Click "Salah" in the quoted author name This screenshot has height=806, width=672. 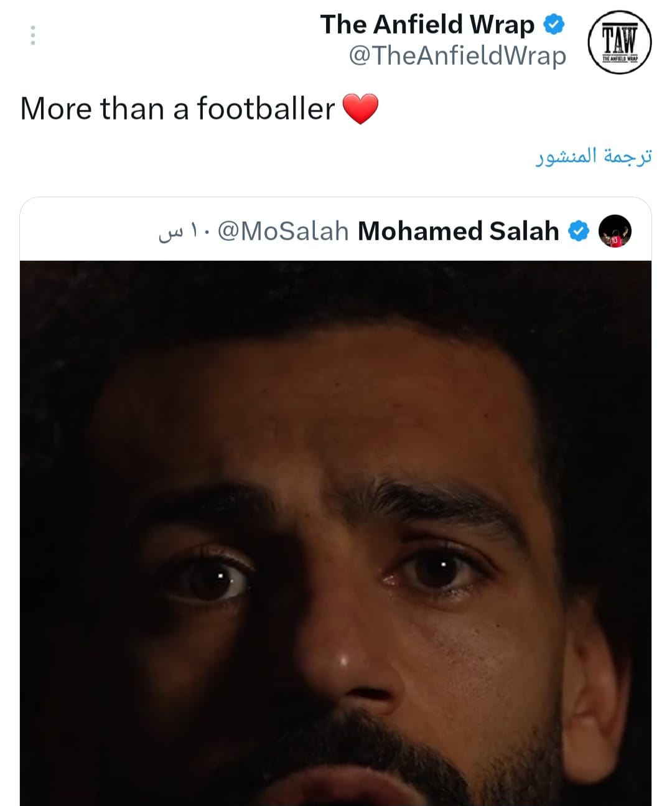pos(524,232)
